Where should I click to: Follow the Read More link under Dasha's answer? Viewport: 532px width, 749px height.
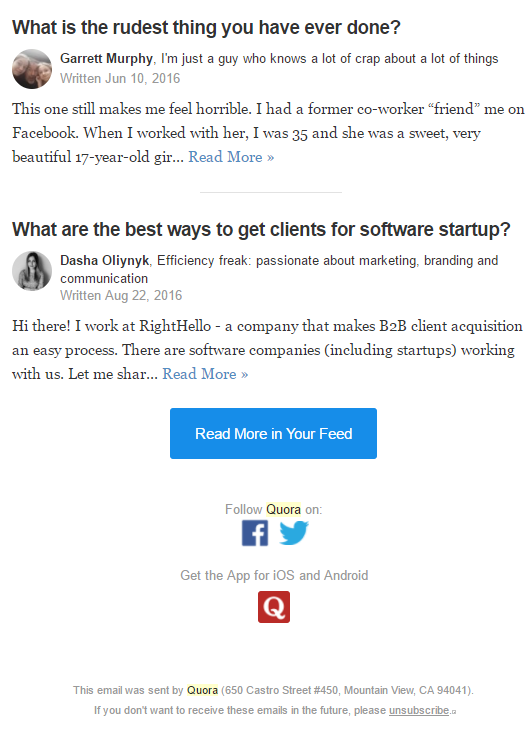(x=205, y=374)
